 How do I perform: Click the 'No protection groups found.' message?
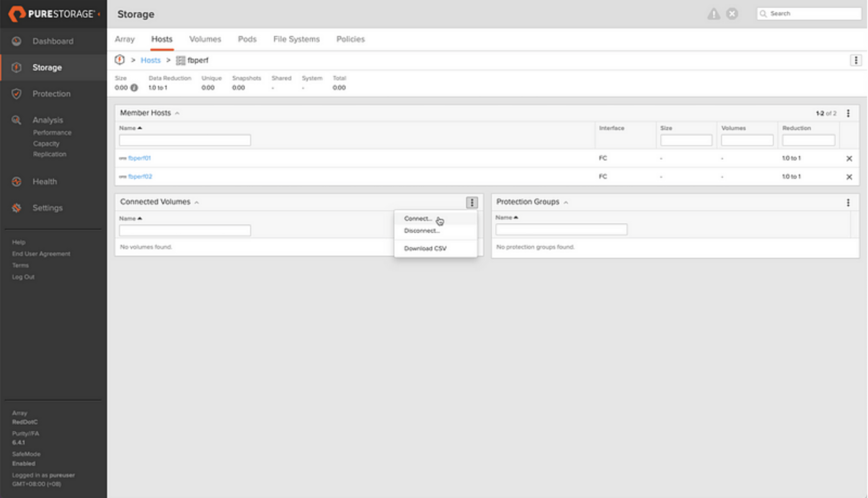click(536, 247)
